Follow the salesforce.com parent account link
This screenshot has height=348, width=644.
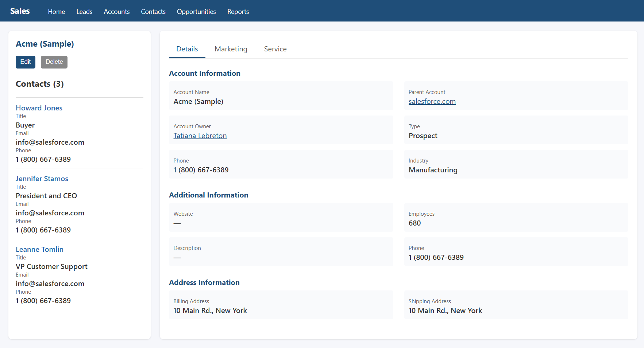click(432, 102)
